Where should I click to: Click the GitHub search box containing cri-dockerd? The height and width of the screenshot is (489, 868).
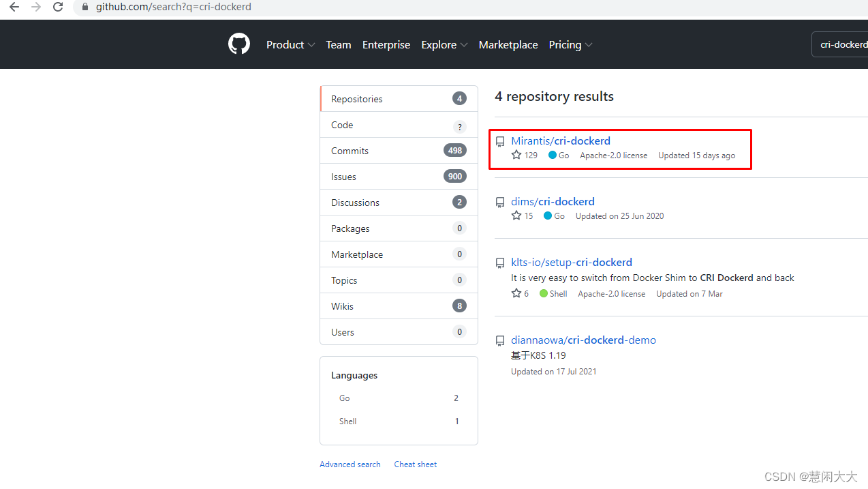click(839, 44)
